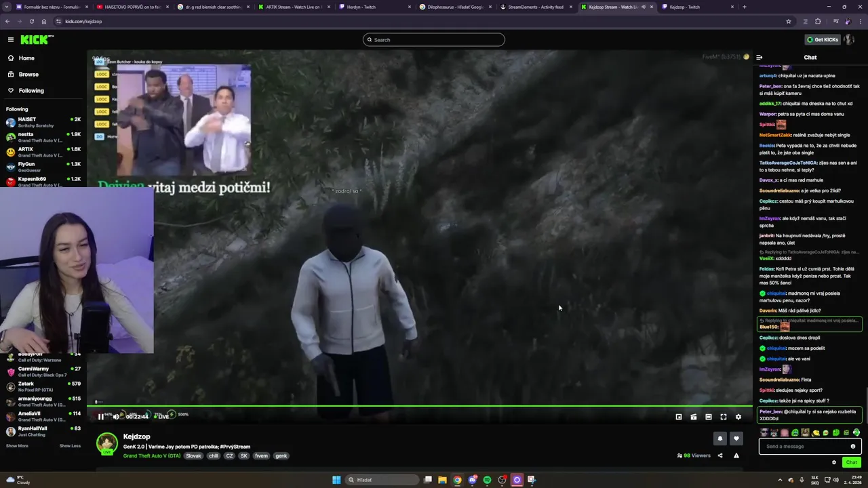Switch to the Herdyn - Twitch tab
868x488 pixels.
pyautogui.click(x=374, y=7)
